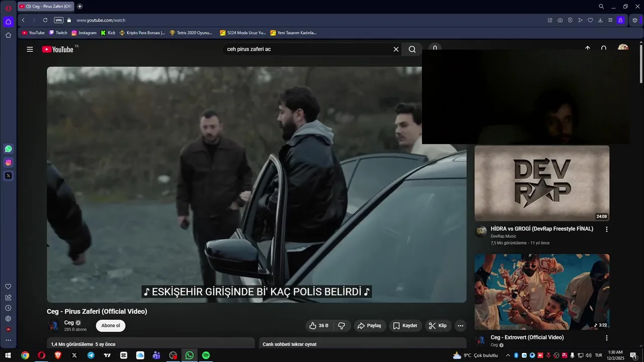Open Opera extensions cube icon
The height and width of the screenshot is (362, 644).
[x=635, y=20]
